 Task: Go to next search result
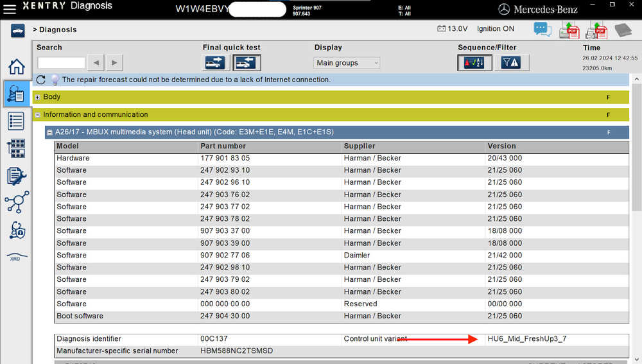point(114,63)
